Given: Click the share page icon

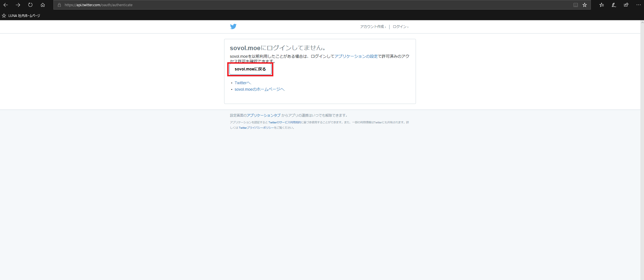Looking at the screenshot, I should pos(626,5).
